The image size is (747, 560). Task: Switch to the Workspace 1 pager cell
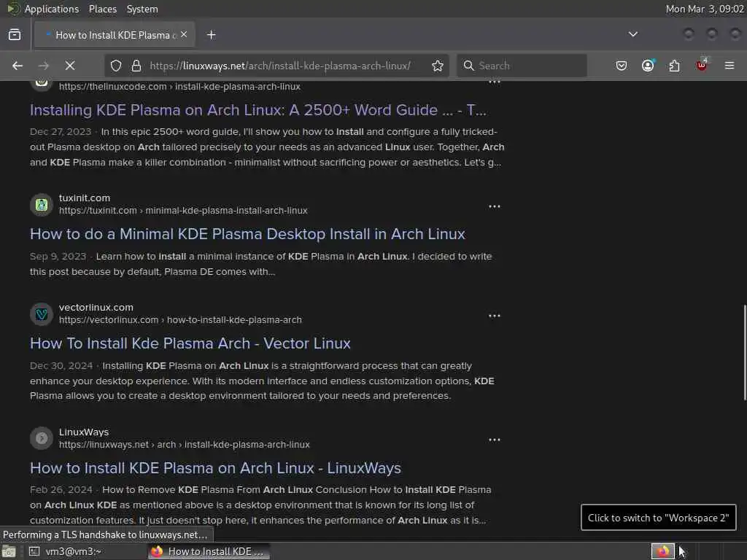tap(662, 551)
